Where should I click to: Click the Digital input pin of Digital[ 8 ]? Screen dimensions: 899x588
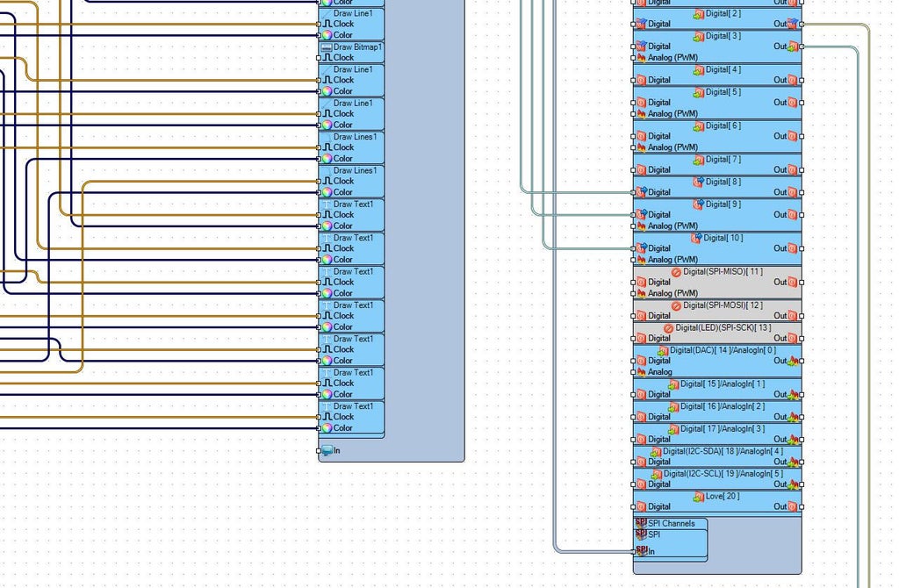coord(653,192)
